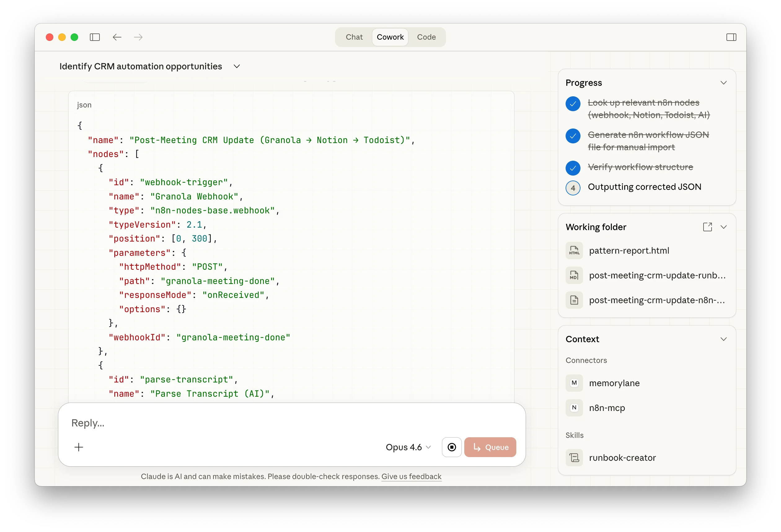
Task: Expand conversation title dropdown chevron
Action: click(x=236, y=67)
